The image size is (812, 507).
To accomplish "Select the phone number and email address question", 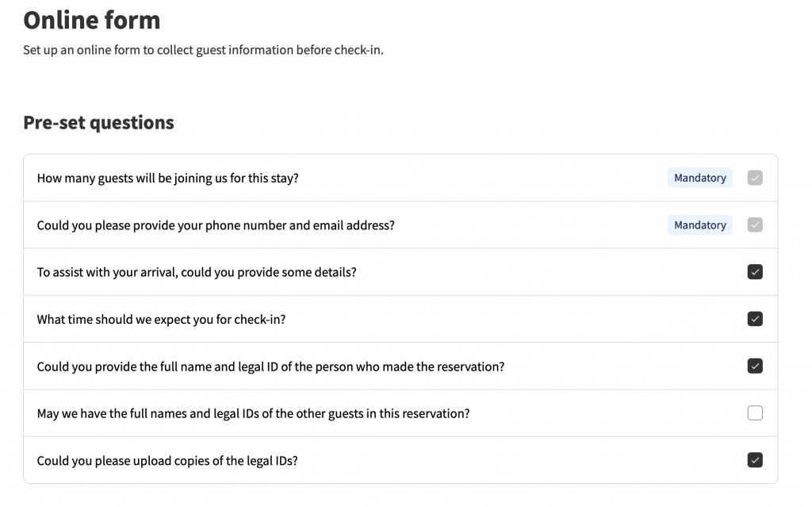I will 400,225.
